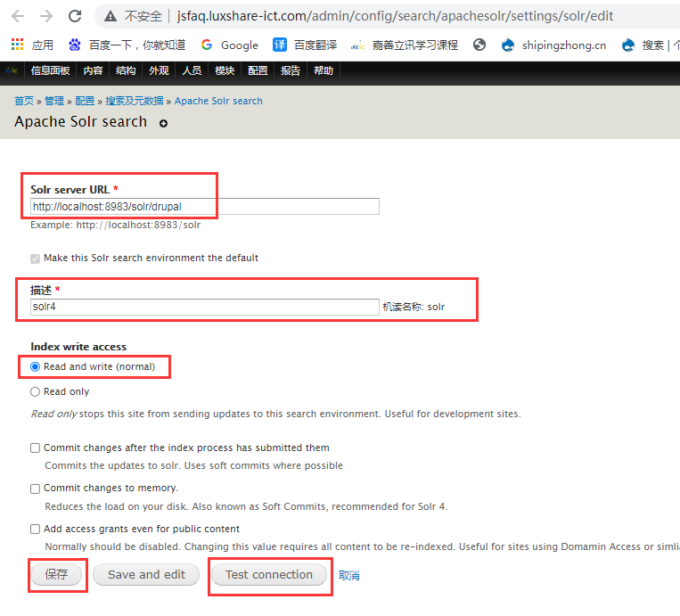
Task: Open 模块 admin menu
Action: (x=225, y=70)
